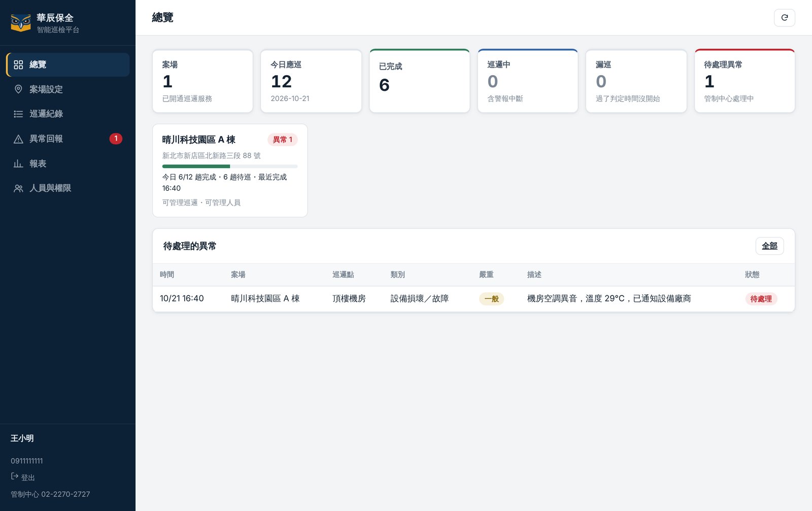Click the 狀態 column header
812x511 pixels.
(752, 275)
